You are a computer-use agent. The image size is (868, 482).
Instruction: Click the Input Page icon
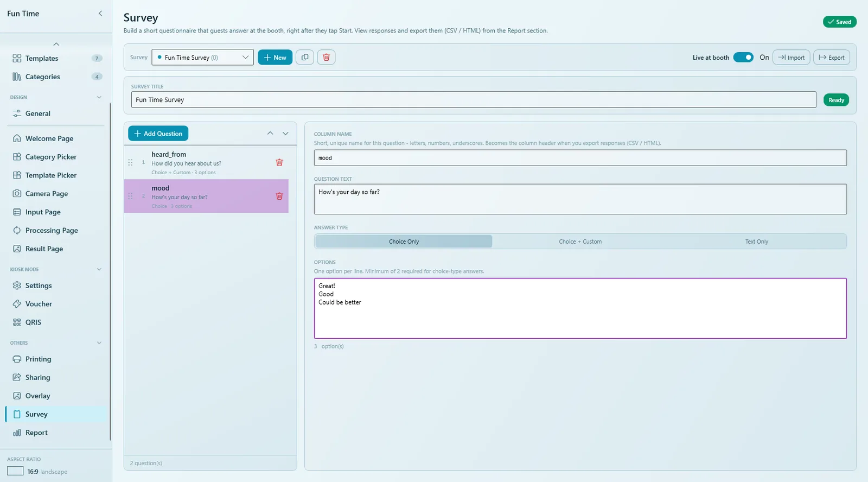tap(17, 212)
